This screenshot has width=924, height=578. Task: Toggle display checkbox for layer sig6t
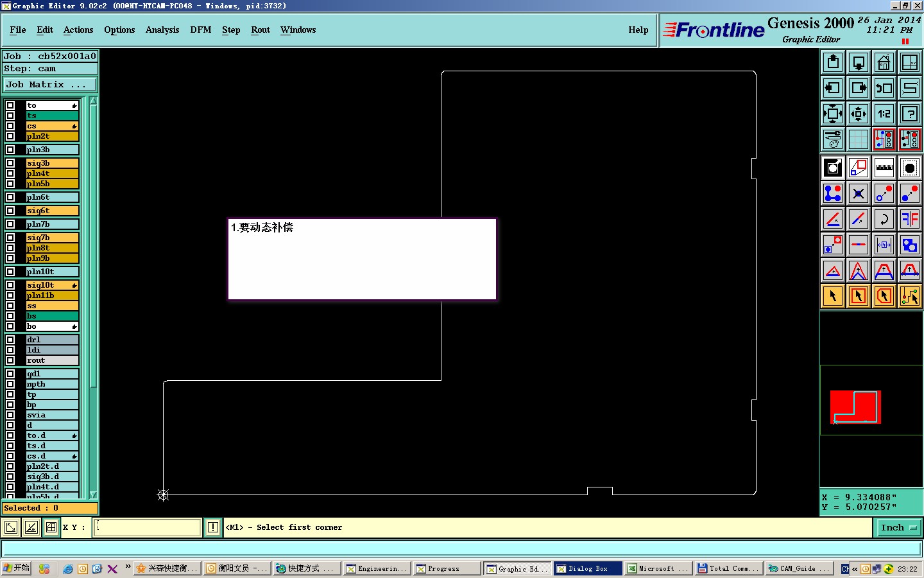10,211
